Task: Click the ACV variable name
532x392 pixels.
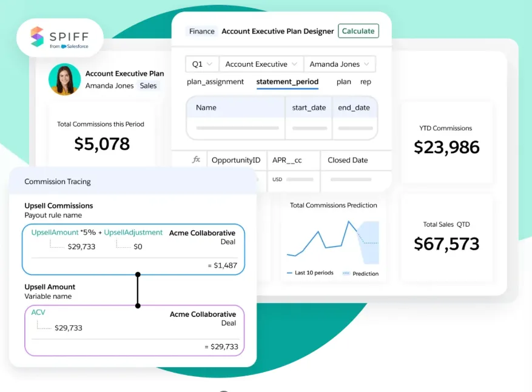Action: [38, 313]
